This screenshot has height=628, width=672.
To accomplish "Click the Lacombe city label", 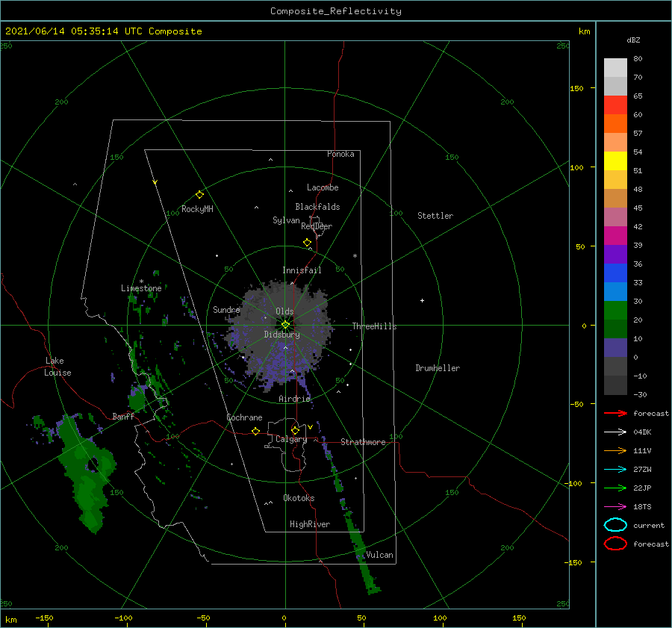I will pyautogui.click(x=323, y=187).
